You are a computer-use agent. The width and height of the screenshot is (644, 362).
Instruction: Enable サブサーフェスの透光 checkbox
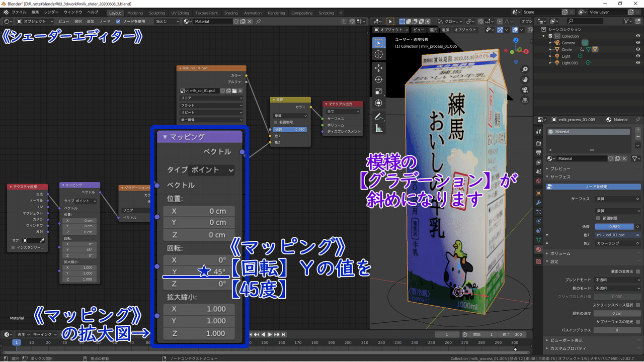point(637,322)
